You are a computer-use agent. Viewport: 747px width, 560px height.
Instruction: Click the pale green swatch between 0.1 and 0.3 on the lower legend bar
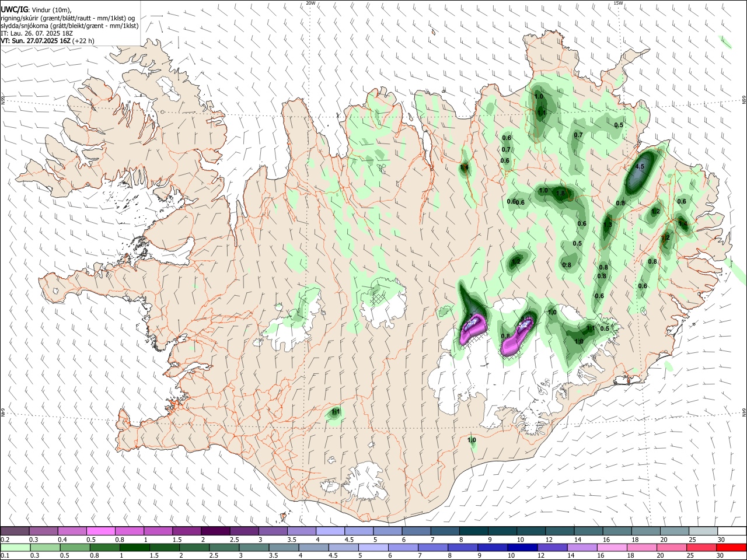15,547
